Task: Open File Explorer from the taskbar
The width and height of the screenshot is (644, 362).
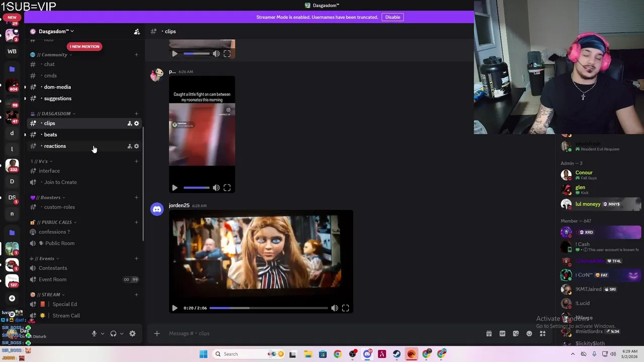Action: 308,354
